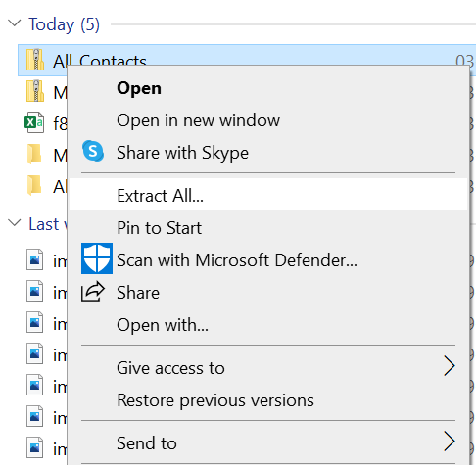
Task: Choose Open with... entry
Action: (x=163, y=325)
